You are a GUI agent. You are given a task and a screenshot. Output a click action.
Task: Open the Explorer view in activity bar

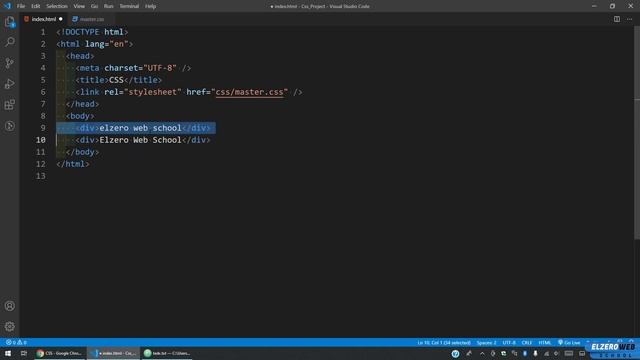[x=10, y=22]
